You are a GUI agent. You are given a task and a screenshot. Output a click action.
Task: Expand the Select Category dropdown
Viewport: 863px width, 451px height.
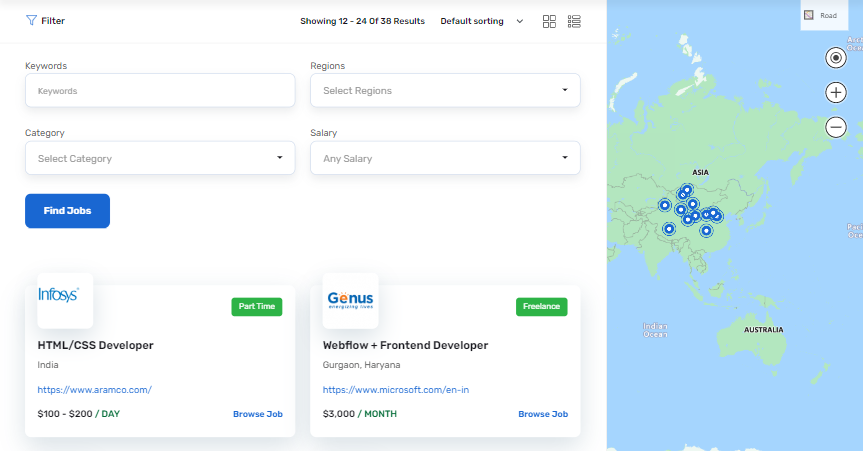160,158
